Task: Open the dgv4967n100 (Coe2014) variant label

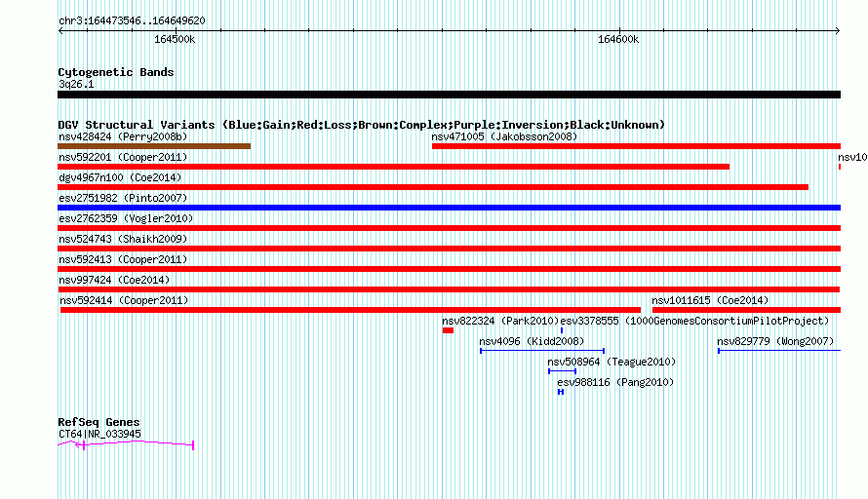Action: (x=120, y=177)
